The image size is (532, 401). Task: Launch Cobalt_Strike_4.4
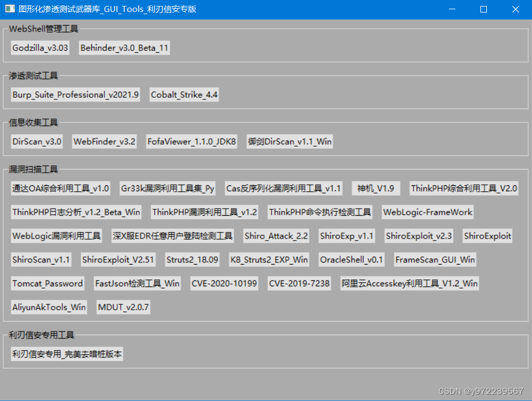pyautogui.click(x=184, y=95)
